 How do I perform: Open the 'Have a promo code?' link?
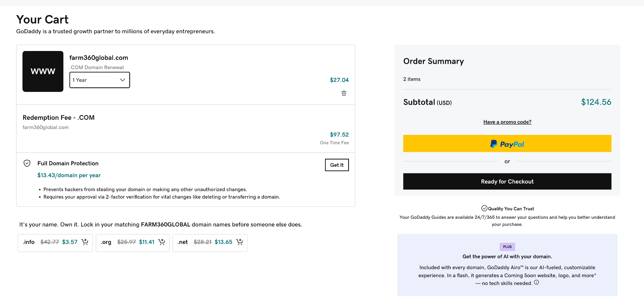coord(507,122)
